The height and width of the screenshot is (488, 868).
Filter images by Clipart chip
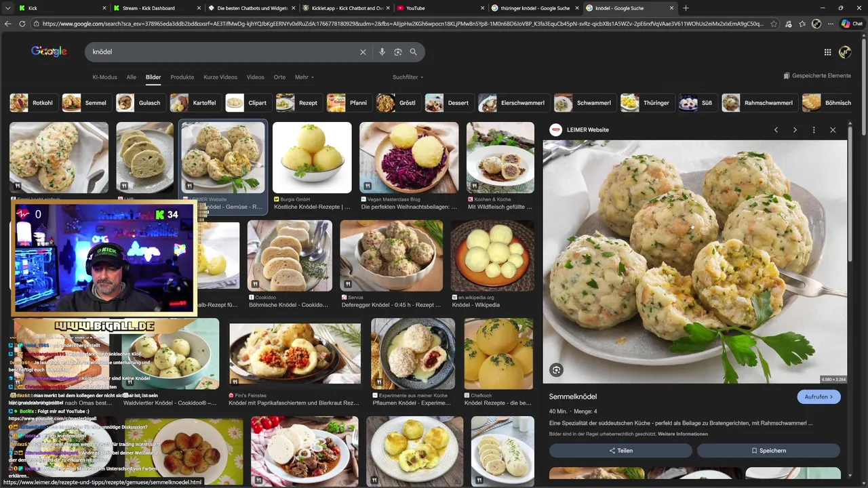(248, 103)
